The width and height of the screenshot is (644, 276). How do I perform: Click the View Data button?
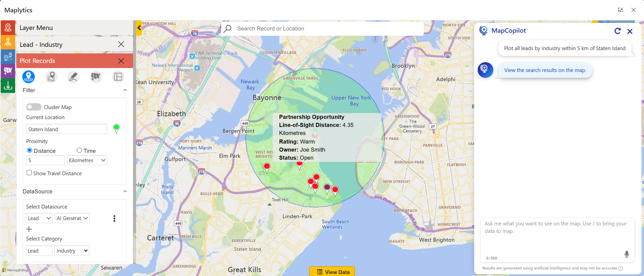pos(332,272)
